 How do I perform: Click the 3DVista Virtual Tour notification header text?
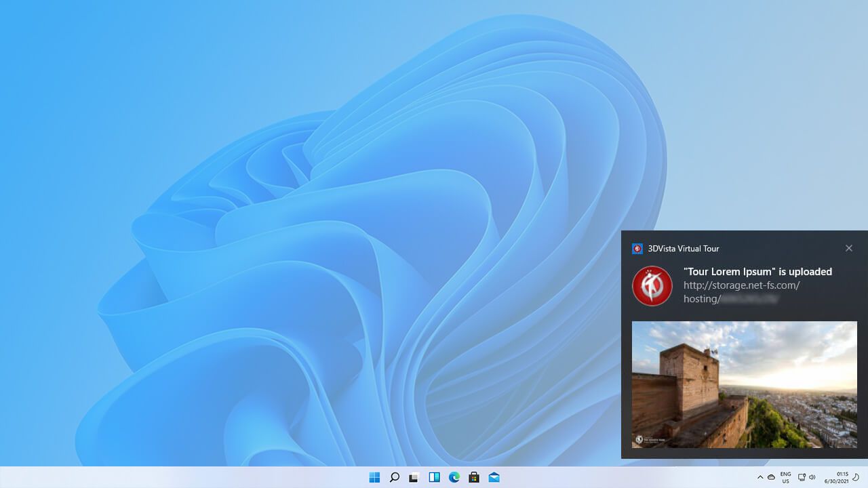coord(684,249)
